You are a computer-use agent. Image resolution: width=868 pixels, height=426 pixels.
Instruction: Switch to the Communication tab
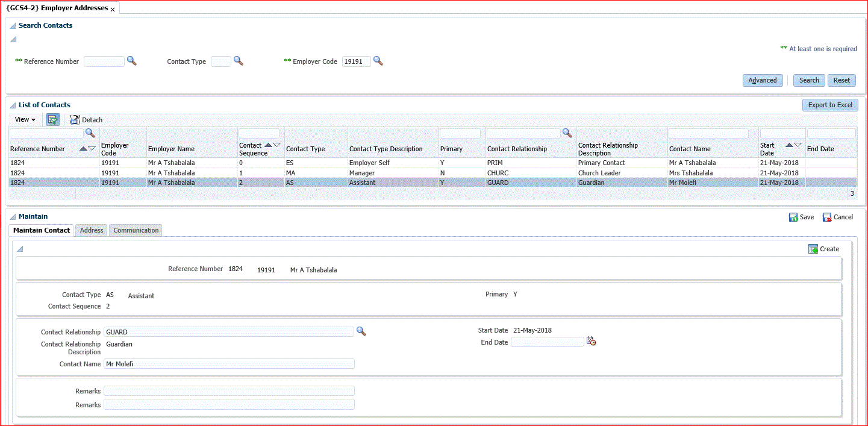click(x=136, y=230)
